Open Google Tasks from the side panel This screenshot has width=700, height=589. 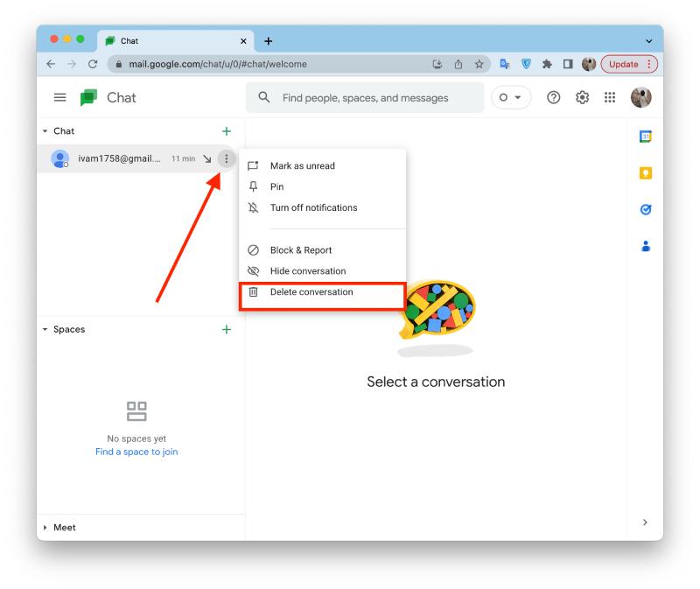[x=645, y=209]
